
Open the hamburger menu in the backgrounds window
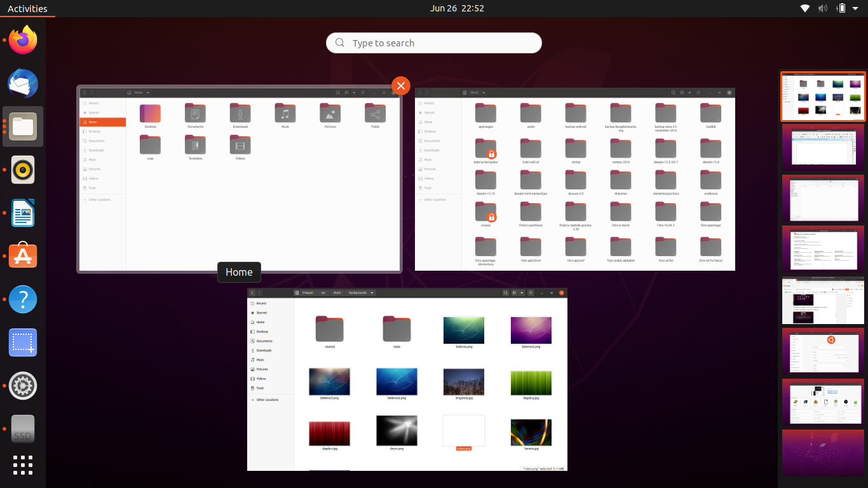[531, 293]
